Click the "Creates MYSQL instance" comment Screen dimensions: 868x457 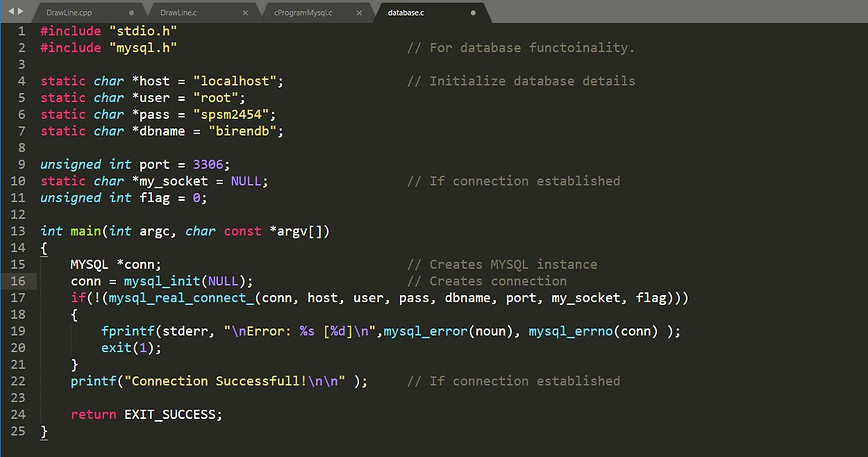[x=502, y=264]
